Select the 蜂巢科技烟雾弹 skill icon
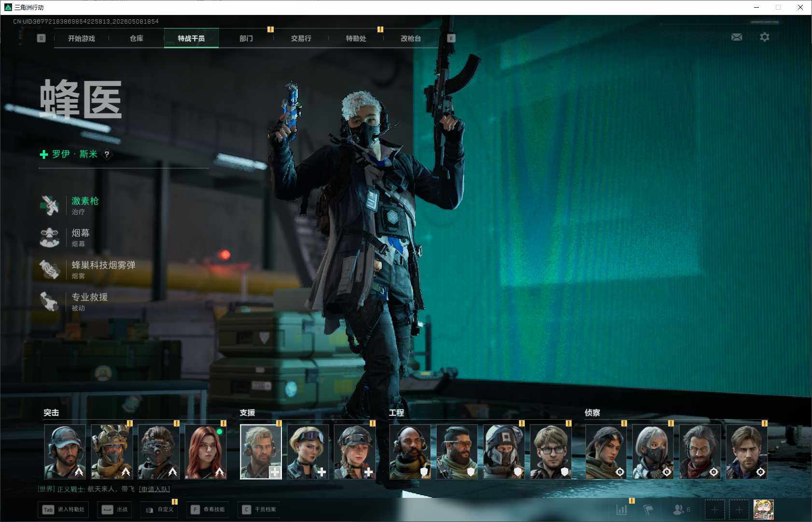This screenshot has height=522, width=812. (49, 270)
